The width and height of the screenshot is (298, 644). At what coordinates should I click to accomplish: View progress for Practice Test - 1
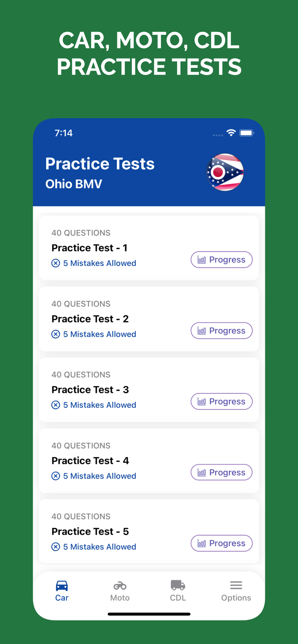point(221,259)
